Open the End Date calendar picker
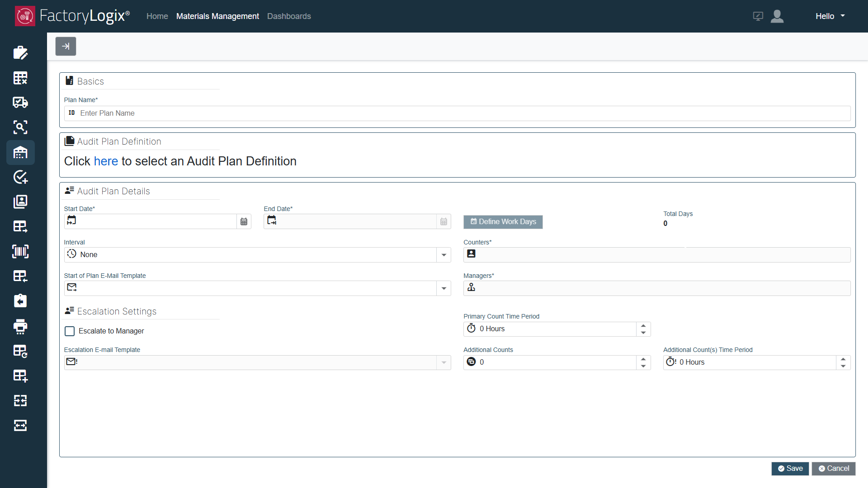The image size is (868, 488). pos(443,221)
